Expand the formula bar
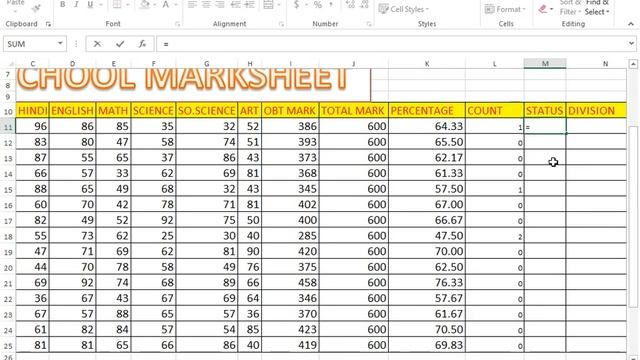 [631, 43]
